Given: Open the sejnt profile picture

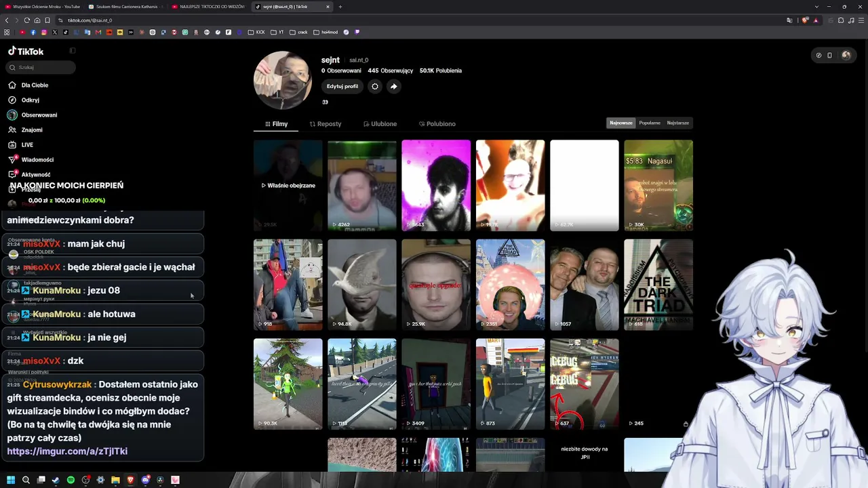Looking at the screenshot, I should 283,80.
